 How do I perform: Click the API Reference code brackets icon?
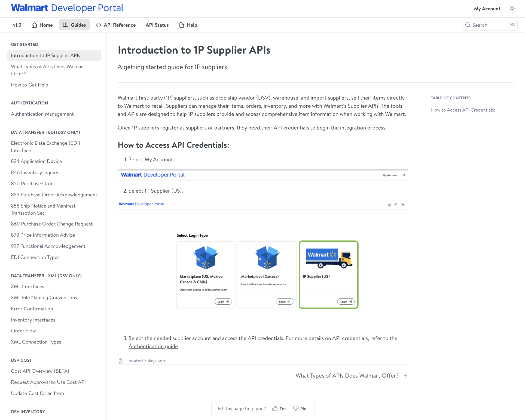coord(99,25)
